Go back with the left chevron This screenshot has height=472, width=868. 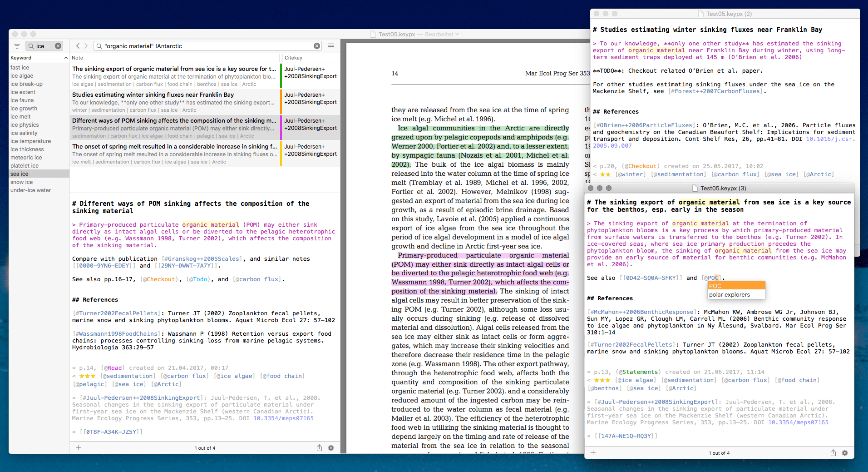pos(78,46)
